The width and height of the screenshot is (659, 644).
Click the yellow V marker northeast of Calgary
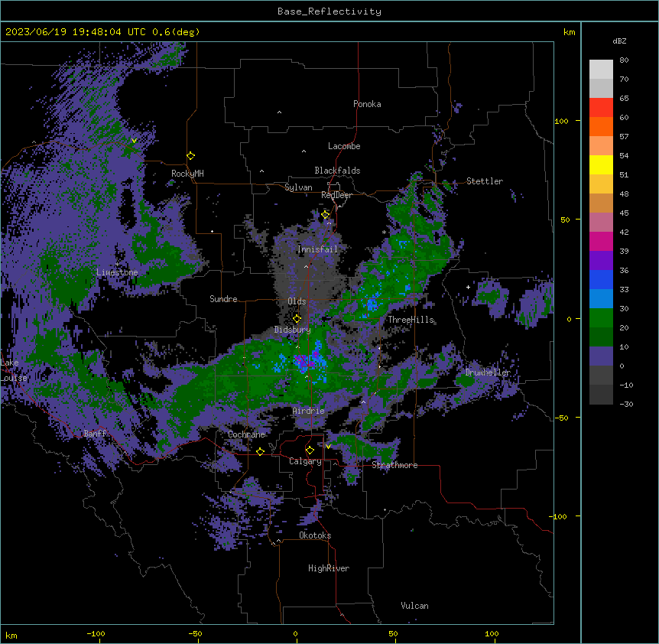tap(328, 447)
